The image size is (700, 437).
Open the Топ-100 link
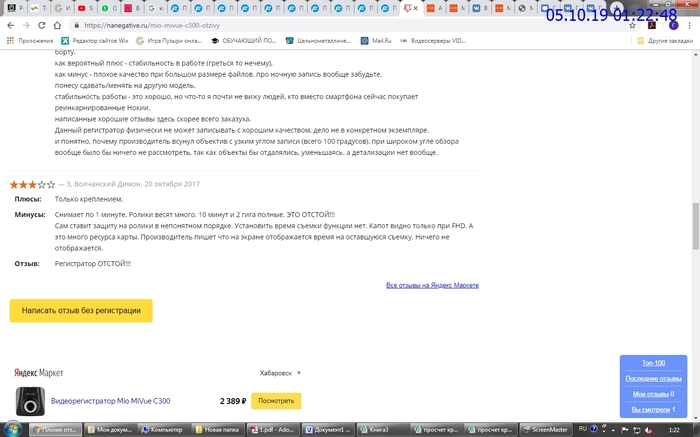pos(653,363)
